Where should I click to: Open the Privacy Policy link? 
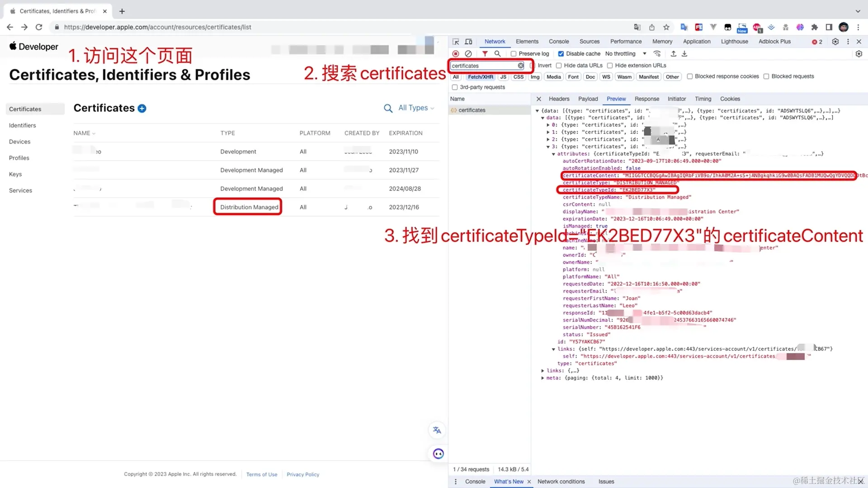coord(303,474)
